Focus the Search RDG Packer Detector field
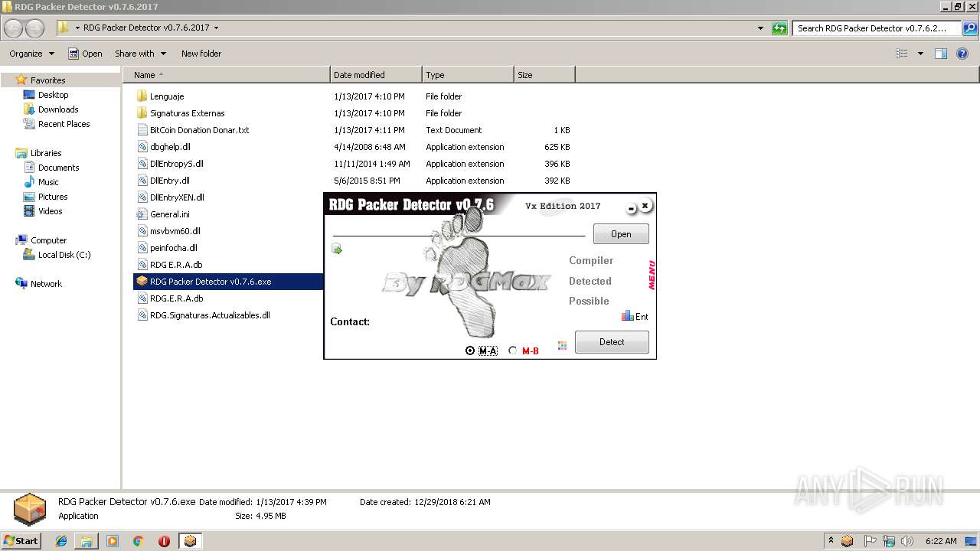This screenshot has height=551, width=980. point(877,28)
